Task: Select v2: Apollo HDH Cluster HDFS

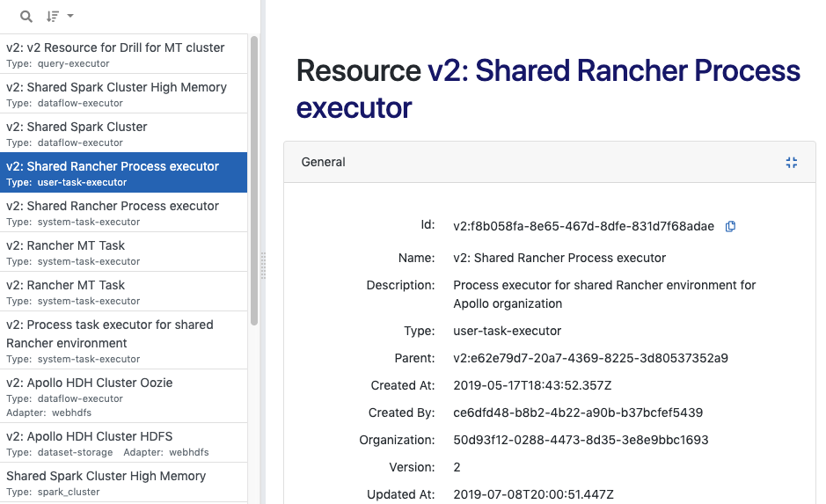Action: click(x=123, y=443)
